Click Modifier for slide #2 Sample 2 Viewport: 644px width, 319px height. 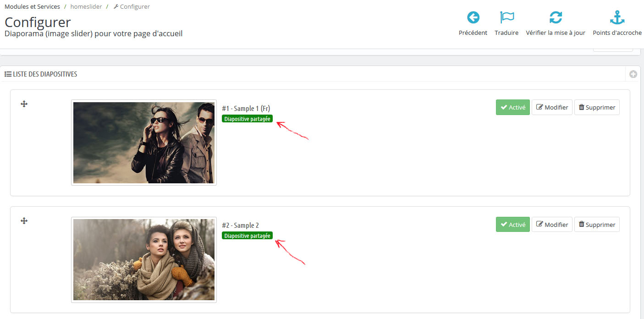click(552, 225)
